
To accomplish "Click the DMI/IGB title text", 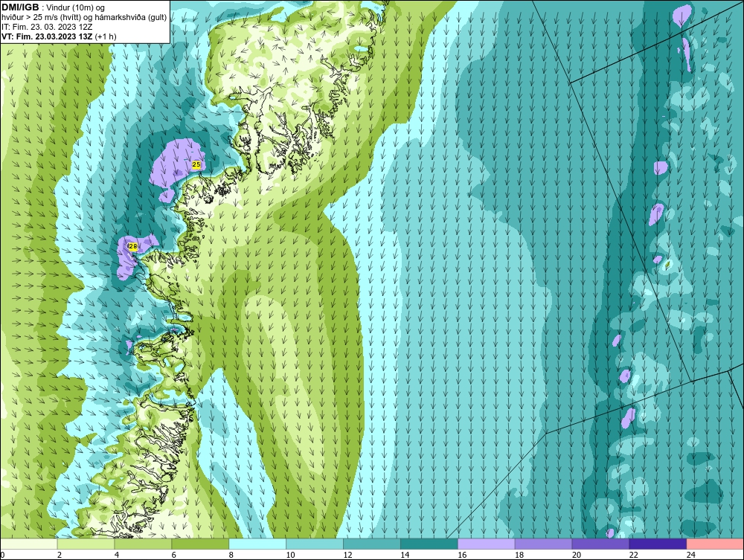I will pyautogui.click(x=20, y=7).
